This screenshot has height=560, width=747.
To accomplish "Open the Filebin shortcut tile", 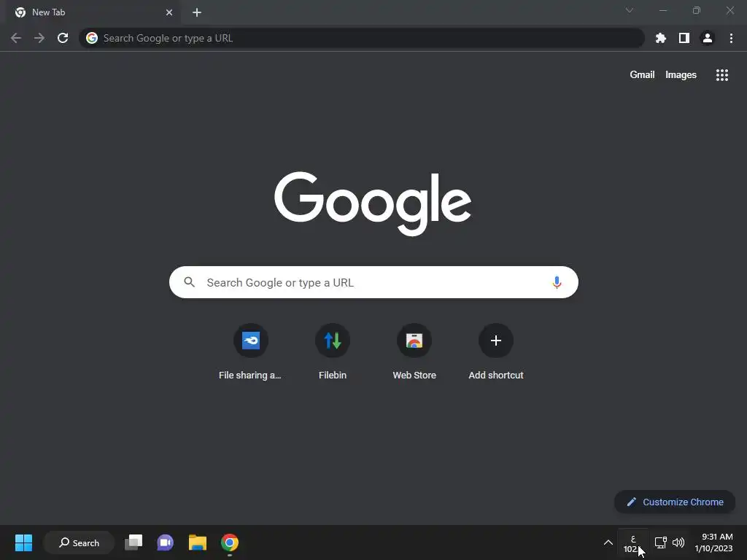I will 333,341.
